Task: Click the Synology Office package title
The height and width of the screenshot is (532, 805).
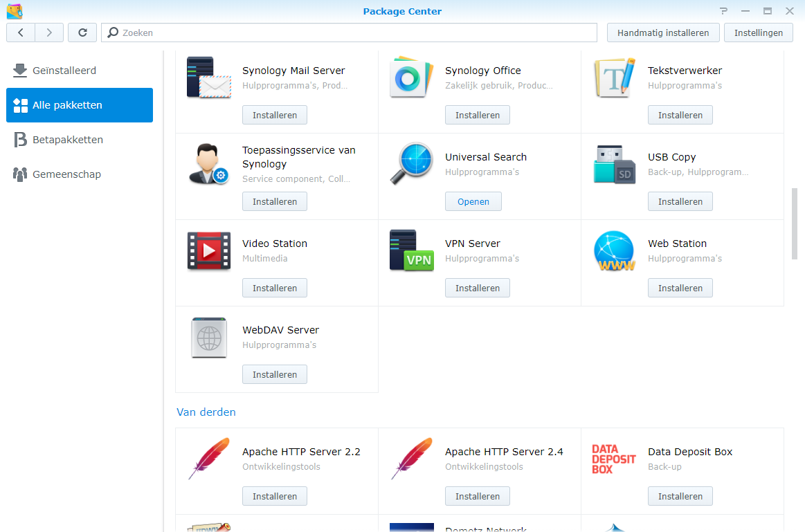Action: coord(482,71)
